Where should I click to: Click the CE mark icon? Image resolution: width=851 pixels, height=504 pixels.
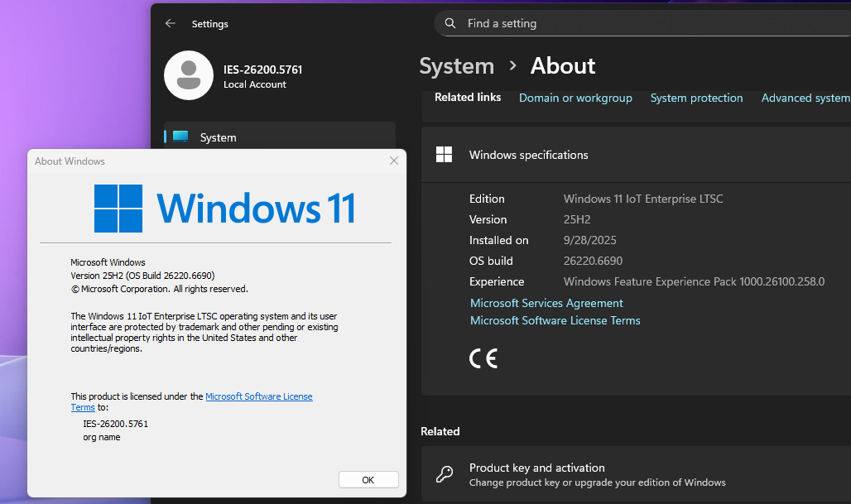tap(483, 358)
